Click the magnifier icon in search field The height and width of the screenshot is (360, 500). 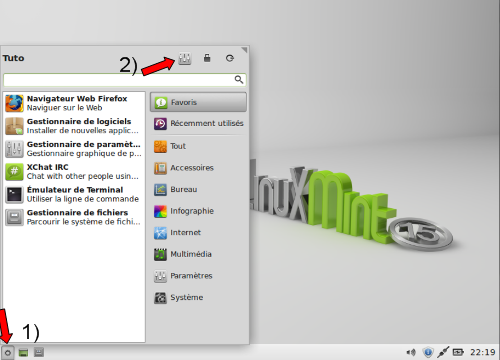(x=239, y=79)
